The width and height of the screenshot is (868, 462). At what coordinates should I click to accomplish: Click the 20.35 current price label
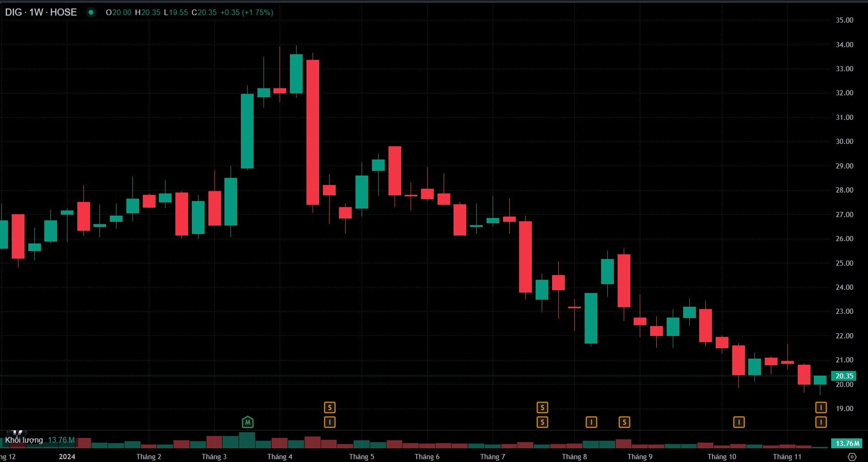point(844,376)
